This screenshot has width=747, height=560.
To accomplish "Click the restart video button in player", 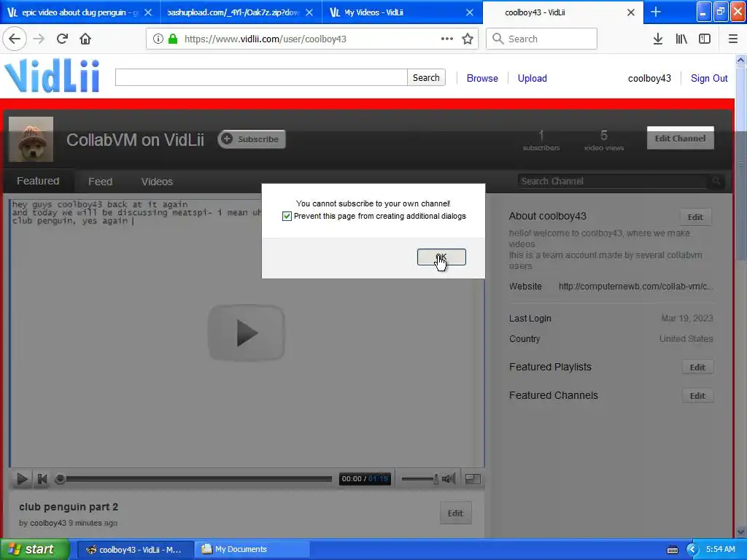I will click(42, 478).
